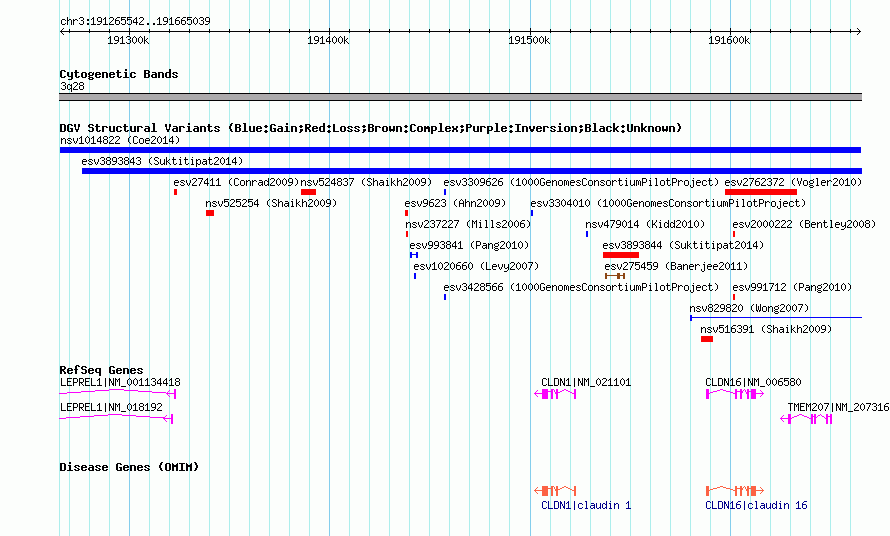Click the Cytogenetic Bands track title

[x=119, y=74]
